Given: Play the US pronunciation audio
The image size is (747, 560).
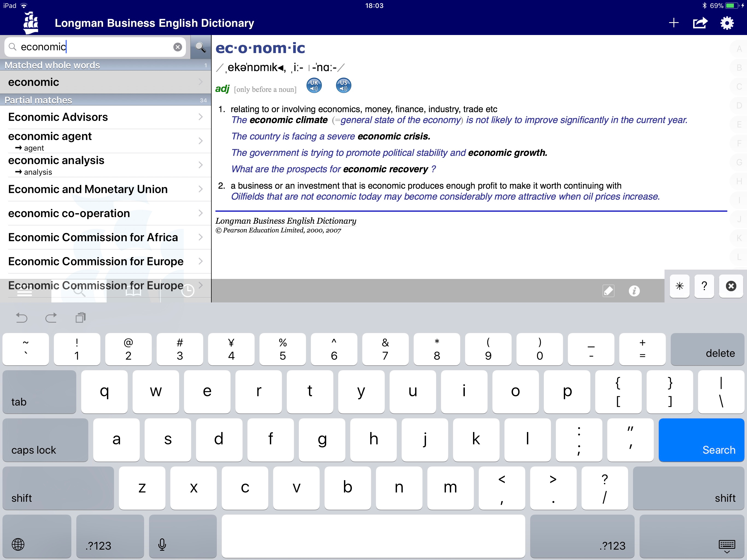Looking at the screenshot, I should pos(343,86).
